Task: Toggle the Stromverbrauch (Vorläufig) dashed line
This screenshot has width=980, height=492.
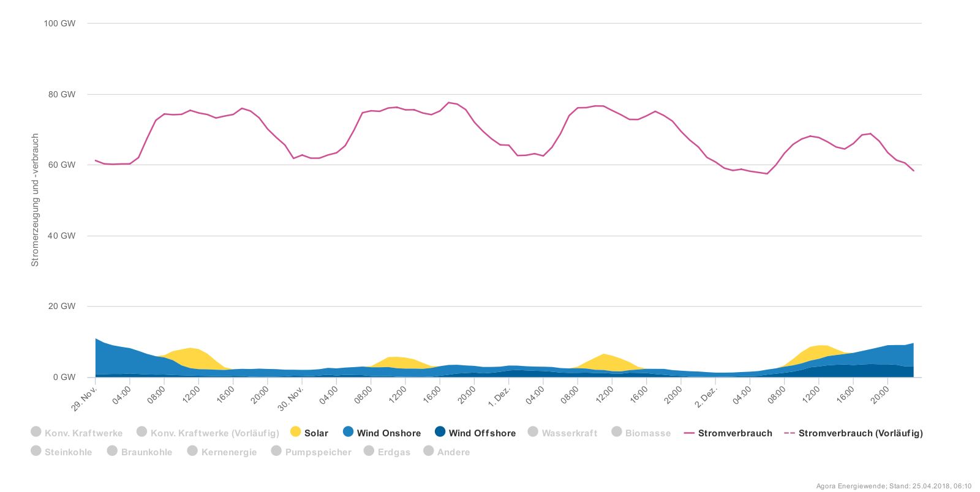Action: tap(860, 433)
